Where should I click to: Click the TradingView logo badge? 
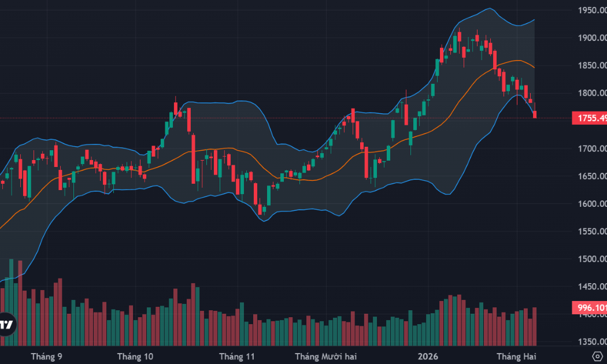pos(6,324)
